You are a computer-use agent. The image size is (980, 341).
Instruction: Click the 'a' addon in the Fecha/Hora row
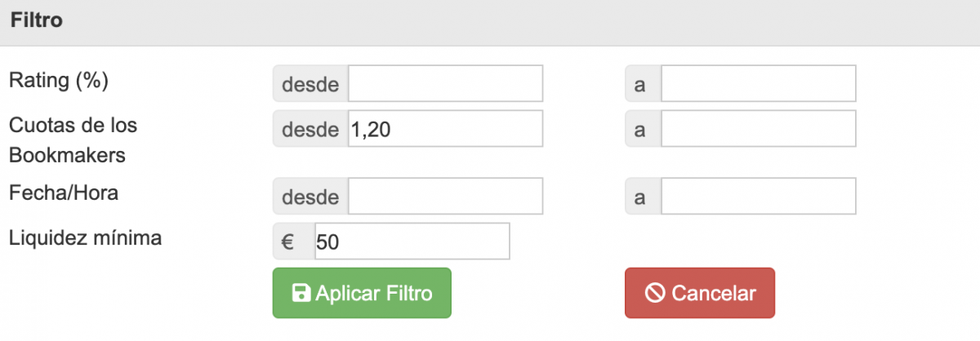[641, 197]
